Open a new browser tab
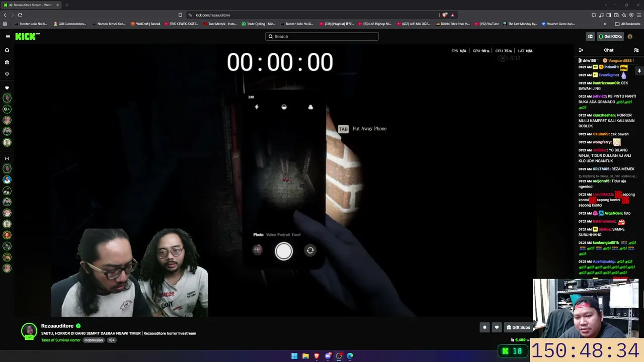644x362 pixels. click(66, 5)
